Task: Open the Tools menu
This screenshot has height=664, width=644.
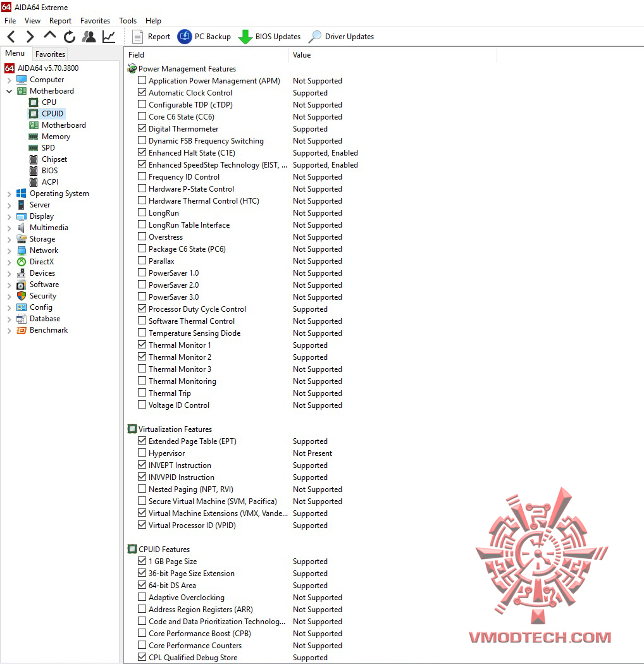Action: [128, 21]
